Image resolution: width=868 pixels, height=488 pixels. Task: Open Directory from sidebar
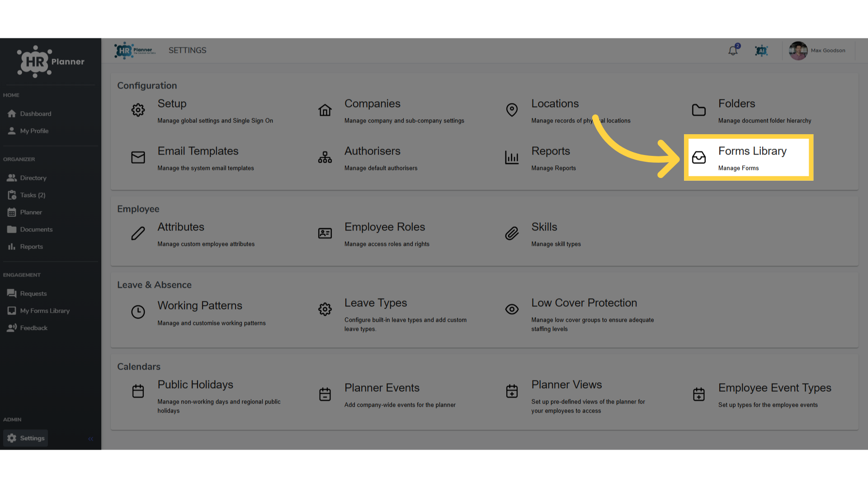point(27,178)
